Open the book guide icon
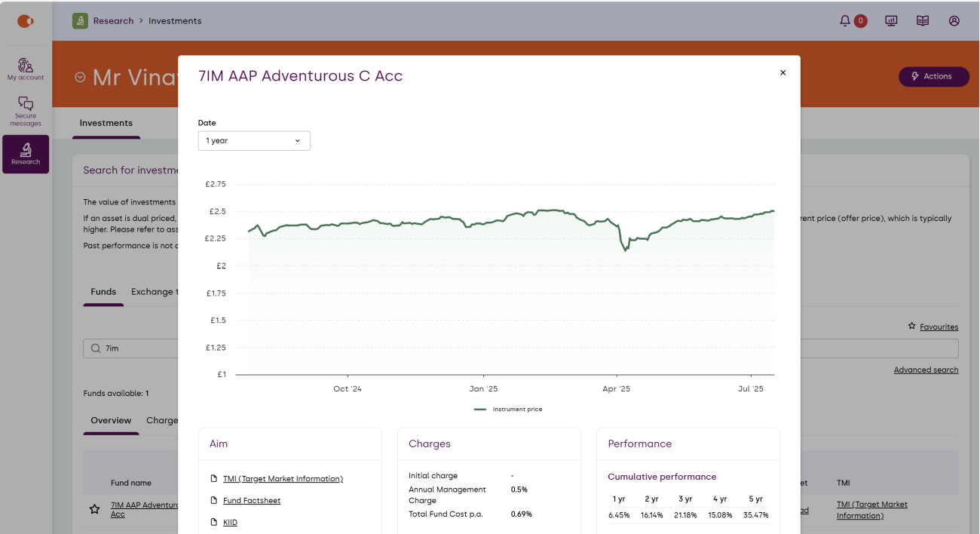This screenshot has width=980, height=534. tap(923, 21)
